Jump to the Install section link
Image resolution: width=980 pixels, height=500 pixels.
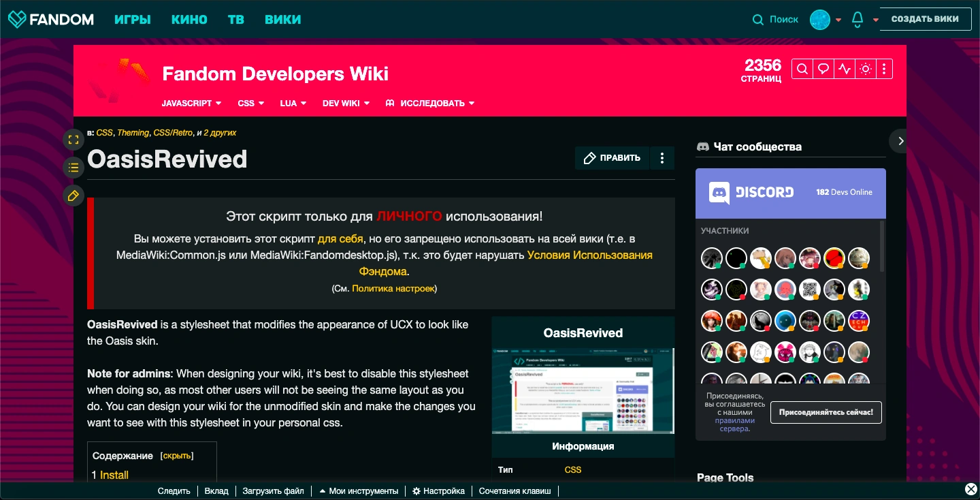[x=114, y=475]
